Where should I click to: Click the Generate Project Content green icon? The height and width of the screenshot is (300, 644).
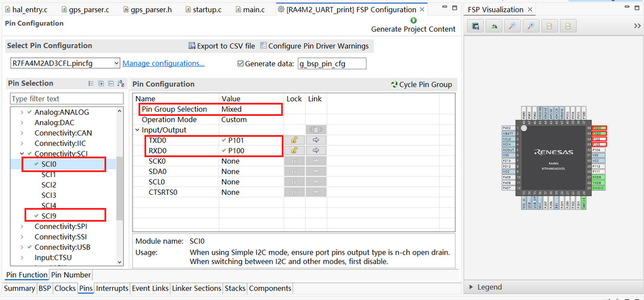pyautogui.click(x=413, y=20)
